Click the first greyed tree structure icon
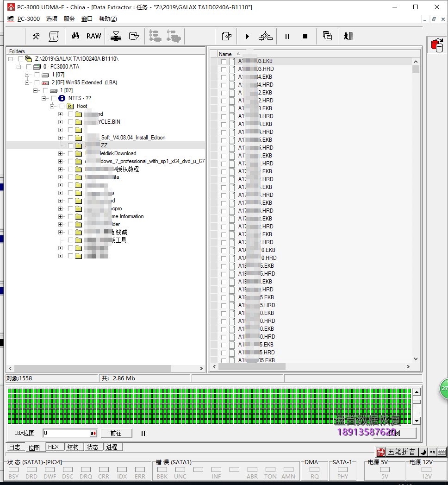The image size is (448, 485). (x=155, y=36)
